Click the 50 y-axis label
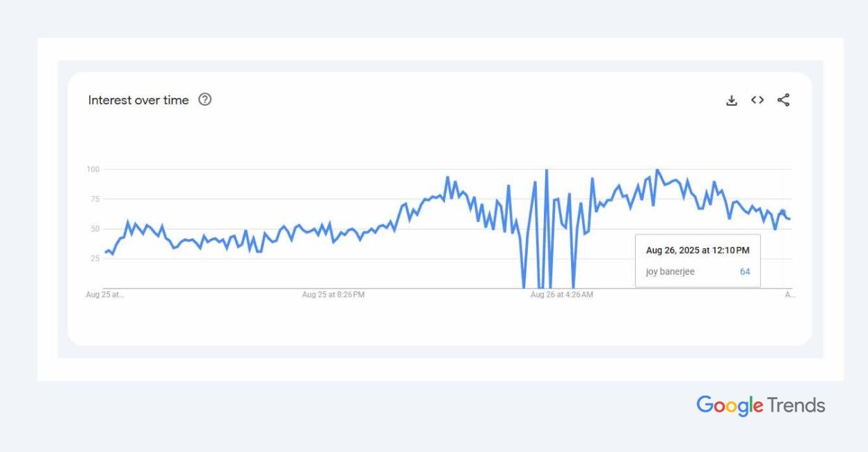The width and height of the screenshot is (868, 452). [x=95, y=229]
